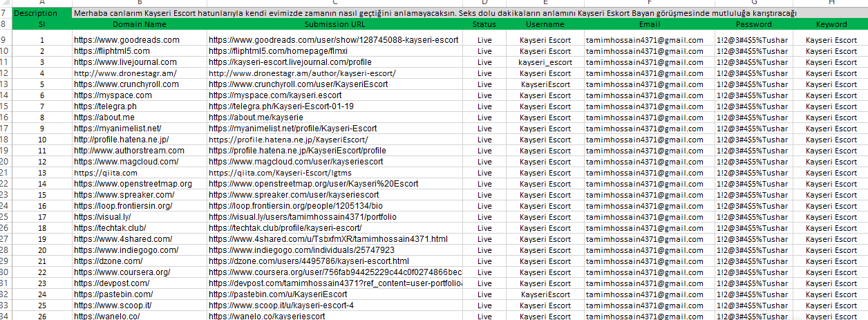This screenshot has width=868, height=320.
Task: Select the https://www.indiegogo.com/ domain cell
Action: [140, 250]
